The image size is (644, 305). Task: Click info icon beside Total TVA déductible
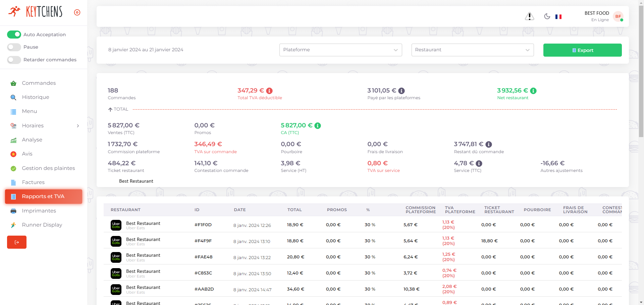tap(269, 91)
